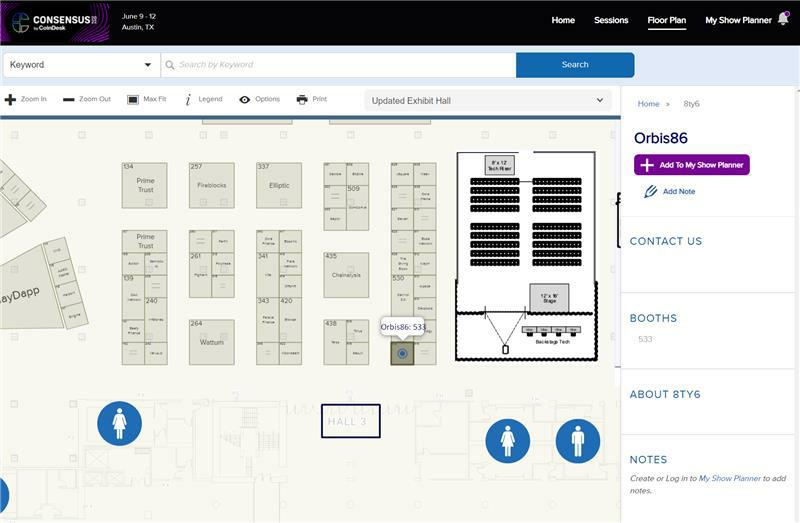Click the highlighted Orbis86 booth marker
The height and width of the screenshot is (523, 800).
click(402, 353)
